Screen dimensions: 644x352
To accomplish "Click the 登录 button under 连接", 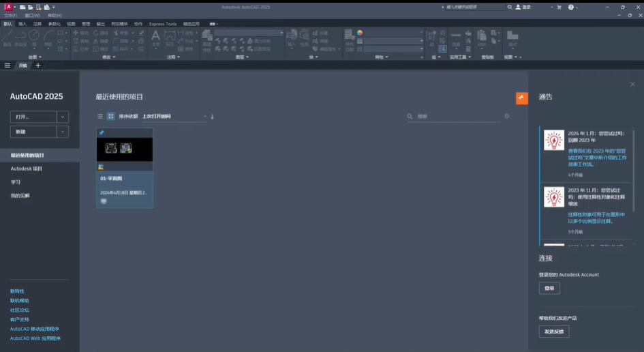I will click(549, 289).
